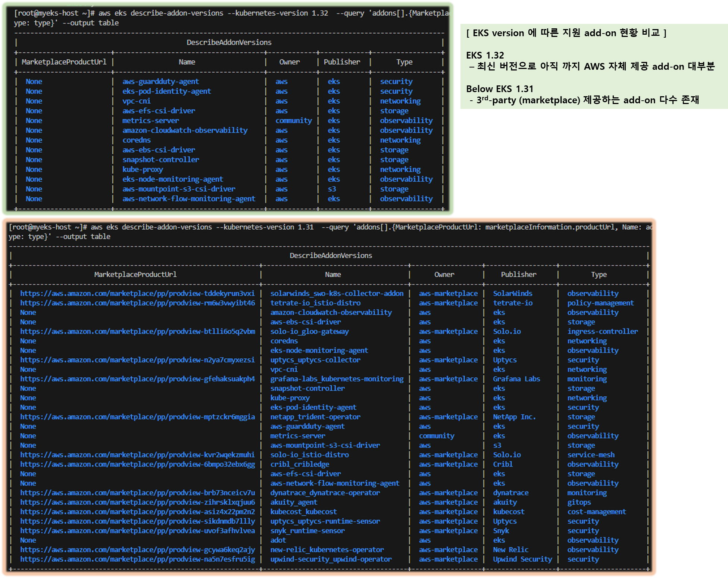Click the upwind-security marketplace URL at bottom
The width and height of the screenshot is (728, 578).
pos(137,559)
